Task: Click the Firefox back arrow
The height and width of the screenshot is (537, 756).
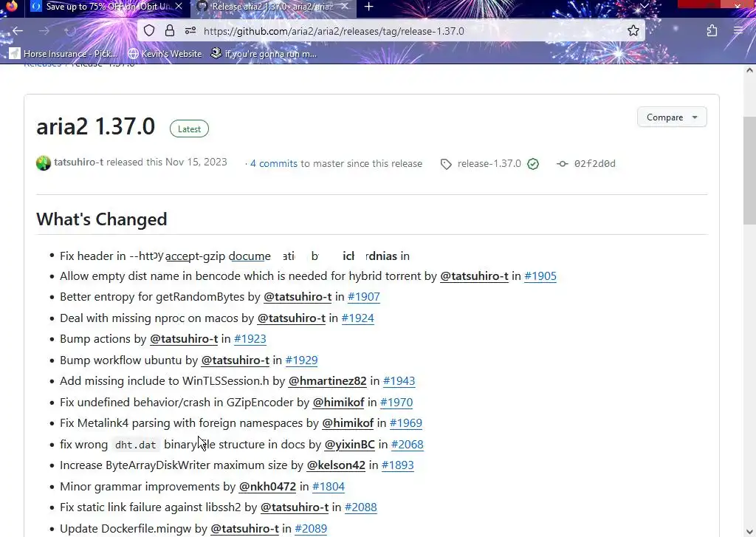Action: coord(18,31)
